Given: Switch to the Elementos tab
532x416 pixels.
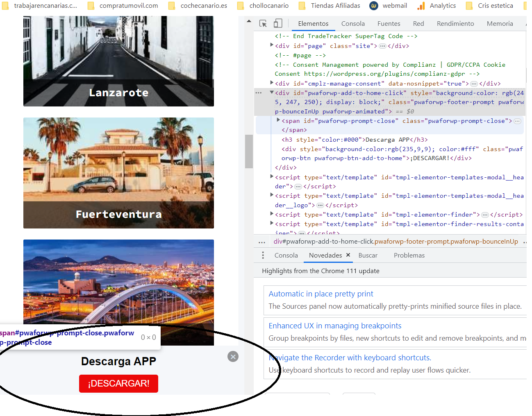Looking at the screenshot, I should coord(313,24).
